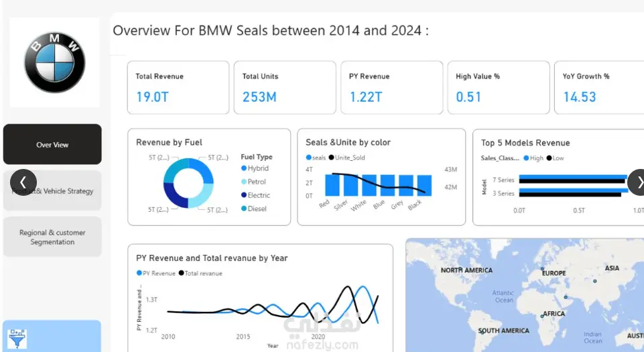This screenshot has width=644, height=352.
Task: Advance to next slide with right arrow
Action: (638, 182)
